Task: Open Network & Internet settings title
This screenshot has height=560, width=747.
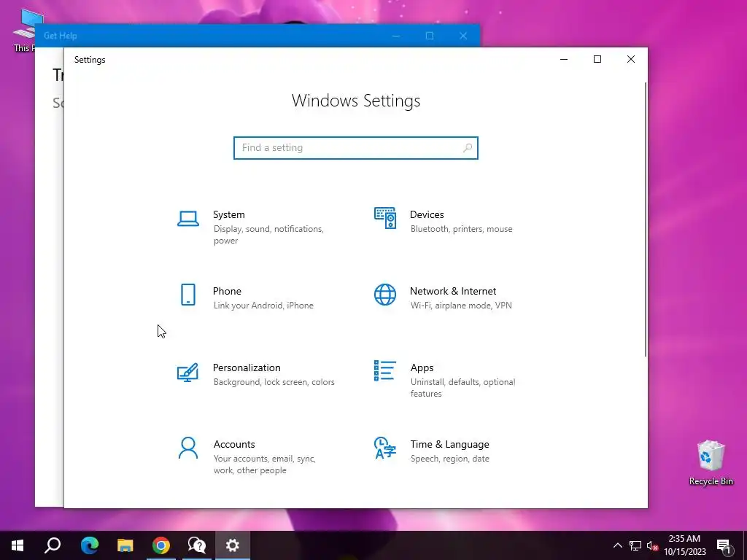Action: [x=453, y=292]
